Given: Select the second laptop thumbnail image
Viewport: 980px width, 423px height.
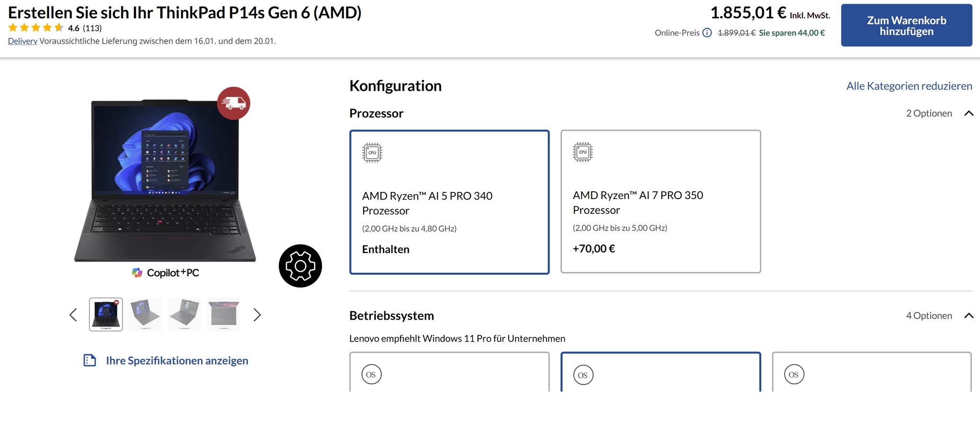Looking at the screenshot, I should pos(145,314).
